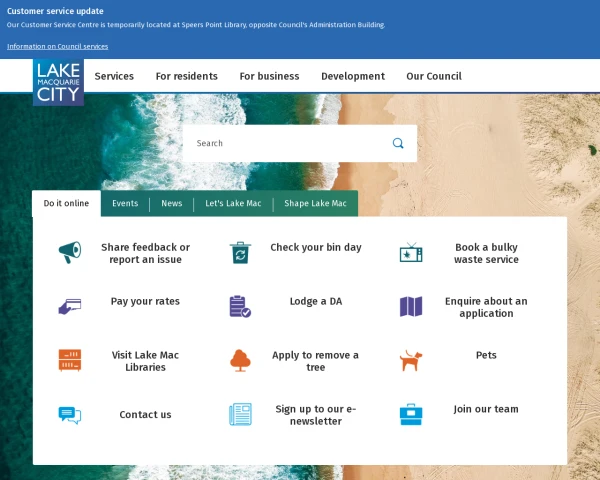Image resolution: width=600 pixels, height=480 pixels.
Task: Click the orange dog Pets icon
Action: pos(411,360)
